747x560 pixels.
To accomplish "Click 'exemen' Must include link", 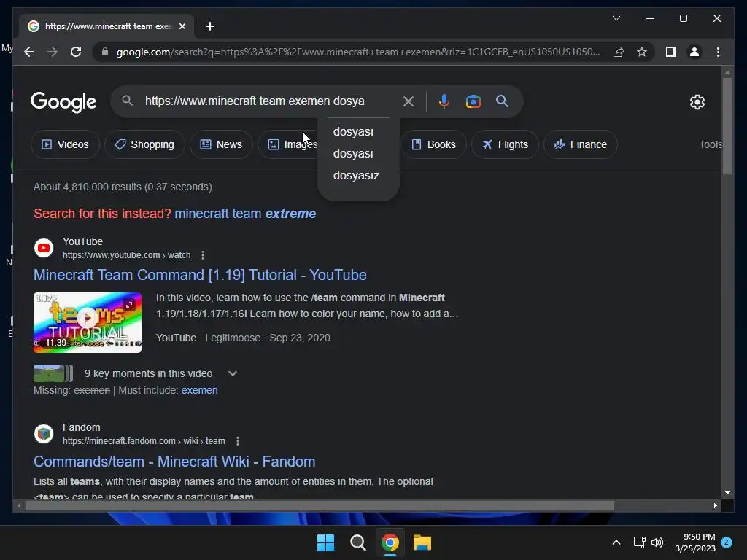I will click(199, 390).
